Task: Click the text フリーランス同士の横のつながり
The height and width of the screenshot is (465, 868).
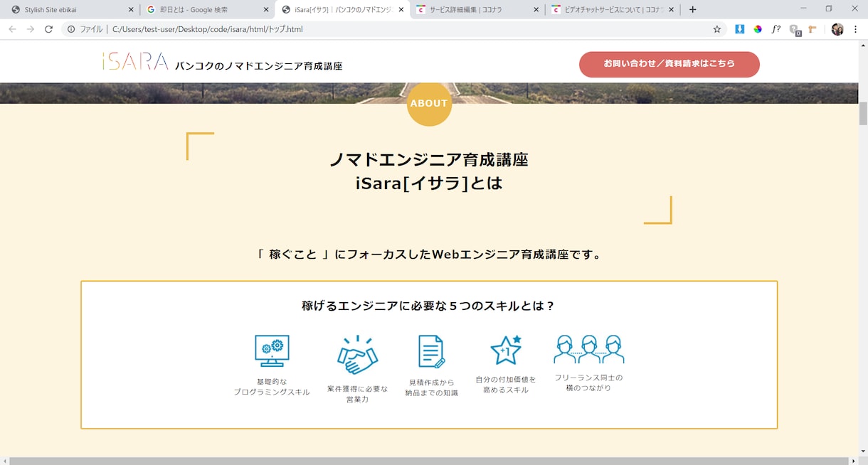Action: tap(588, 383)
